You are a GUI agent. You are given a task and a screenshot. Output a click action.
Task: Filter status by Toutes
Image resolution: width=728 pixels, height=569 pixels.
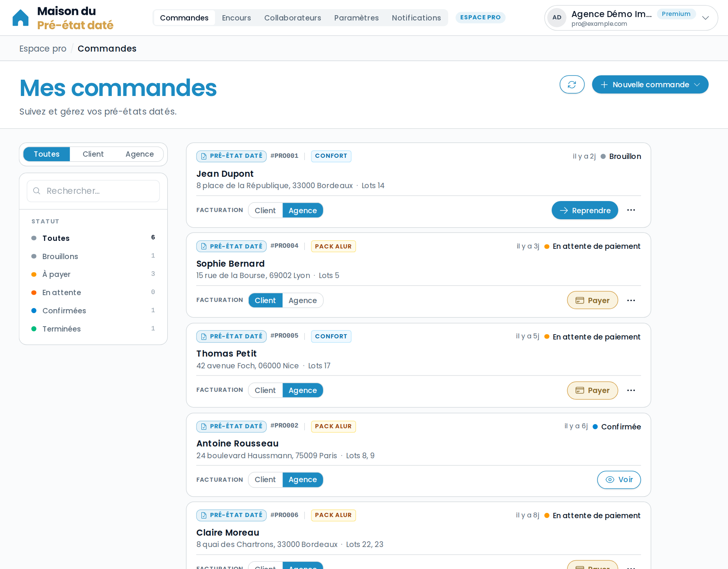pyautogui.click(x=93, y=238)
